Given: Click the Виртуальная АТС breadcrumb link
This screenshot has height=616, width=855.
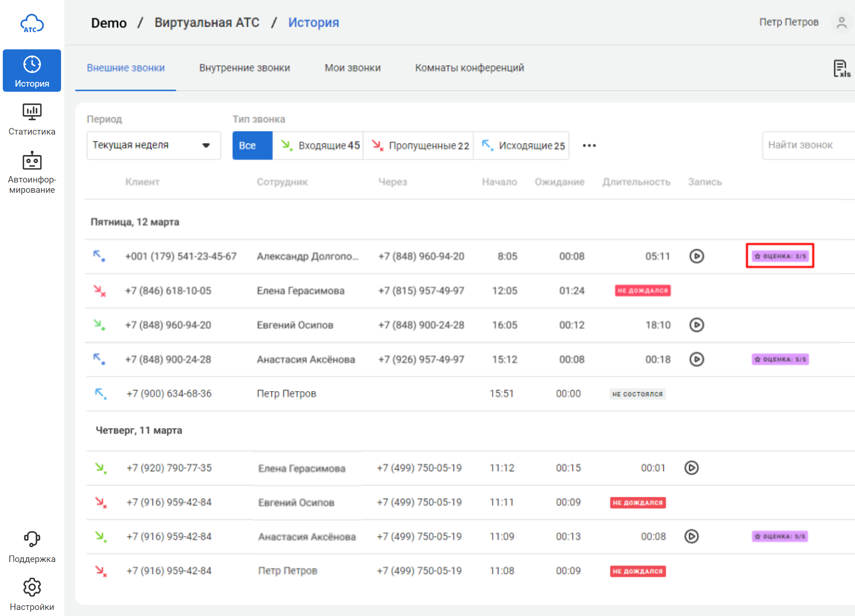Looking at the screenshot, I should [206, 22].
